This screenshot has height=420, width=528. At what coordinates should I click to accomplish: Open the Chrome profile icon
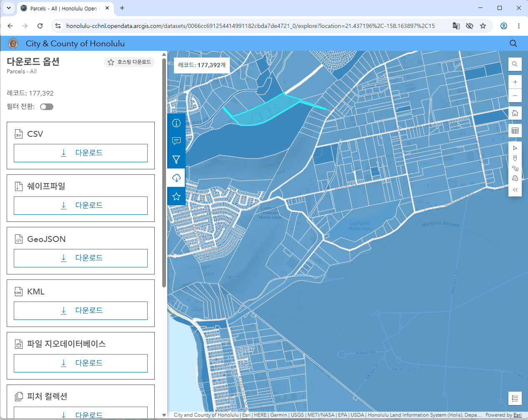504,26
